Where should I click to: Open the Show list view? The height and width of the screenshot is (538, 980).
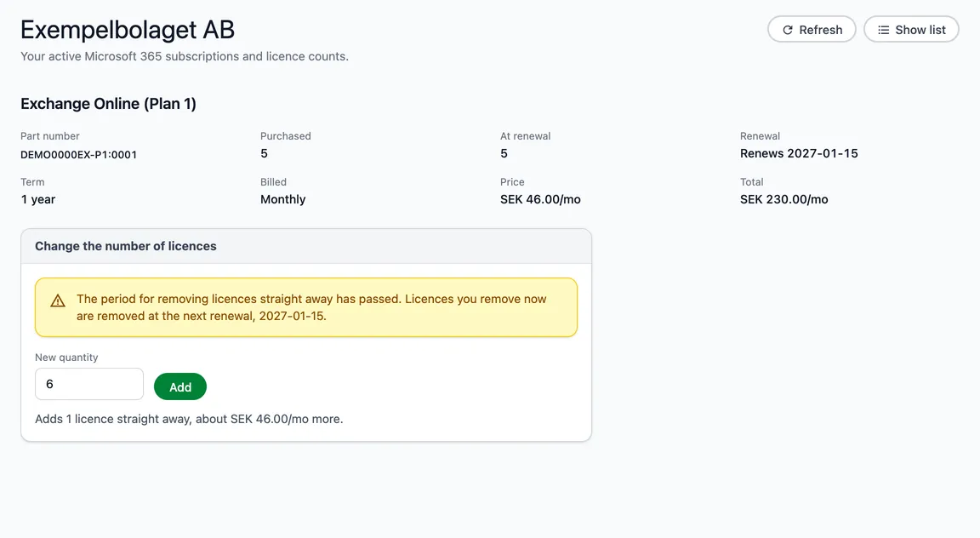(911, 30)
